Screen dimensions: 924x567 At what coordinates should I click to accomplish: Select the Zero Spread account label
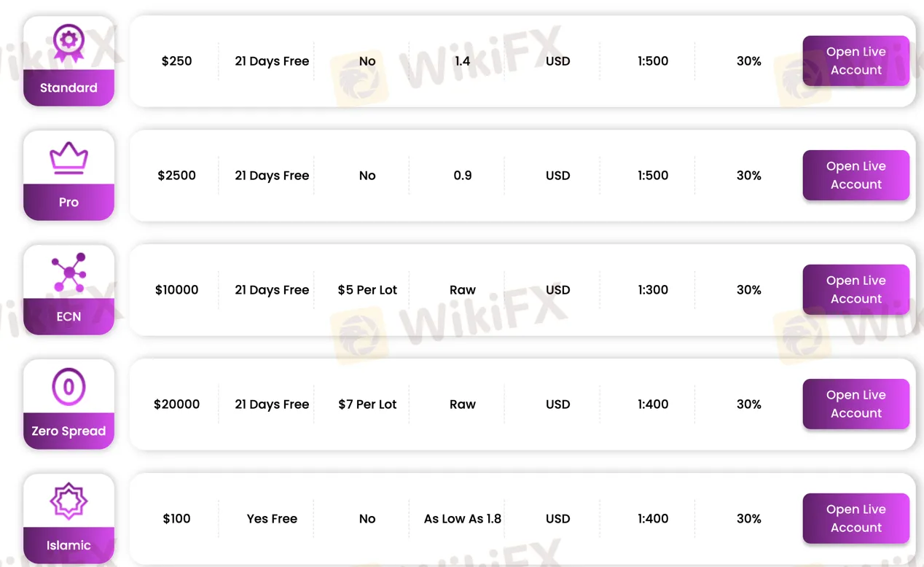click(x=68, y=431)
